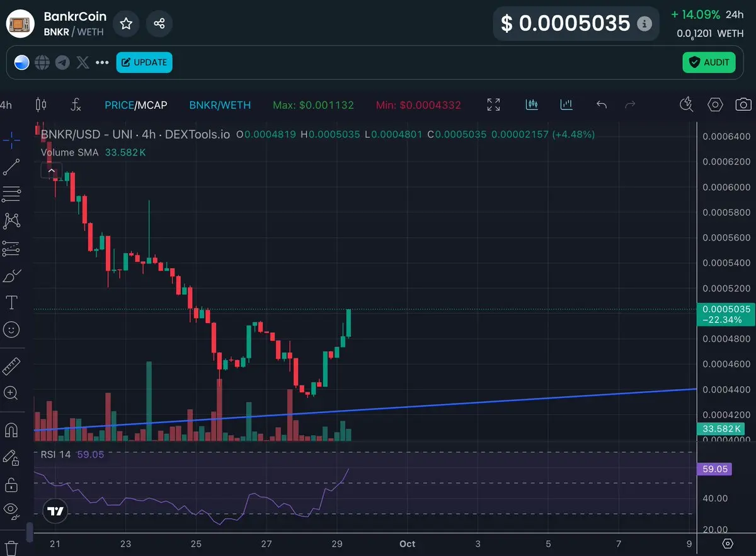Open chart settings hexagon icon

click(x=715, y=105)
